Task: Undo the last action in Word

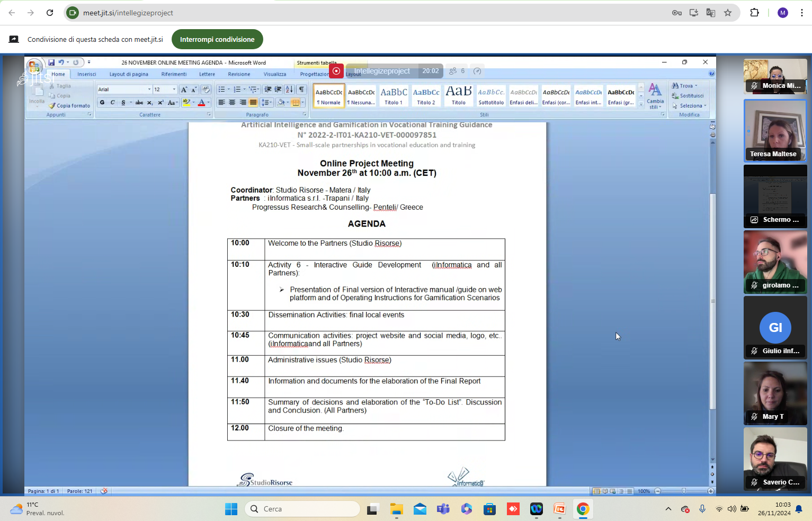Action: tap(61, 62)
